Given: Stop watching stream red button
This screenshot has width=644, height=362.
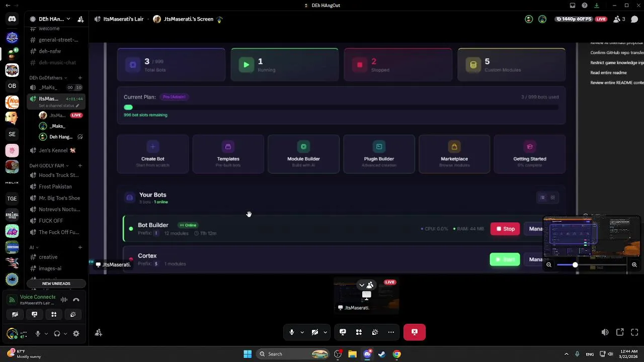Looking at the screenshot, I should (415, 332).
